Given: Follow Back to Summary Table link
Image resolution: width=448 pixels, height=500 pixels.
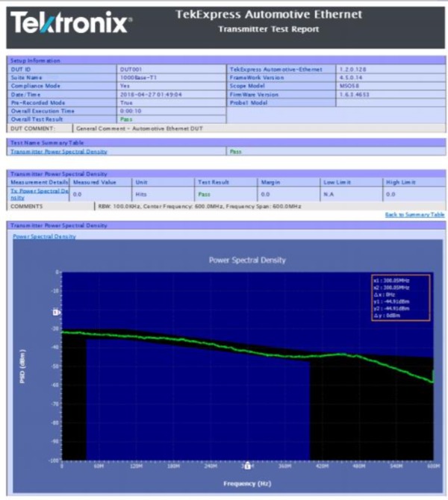Looking at the screenshot, I should 415,215.
